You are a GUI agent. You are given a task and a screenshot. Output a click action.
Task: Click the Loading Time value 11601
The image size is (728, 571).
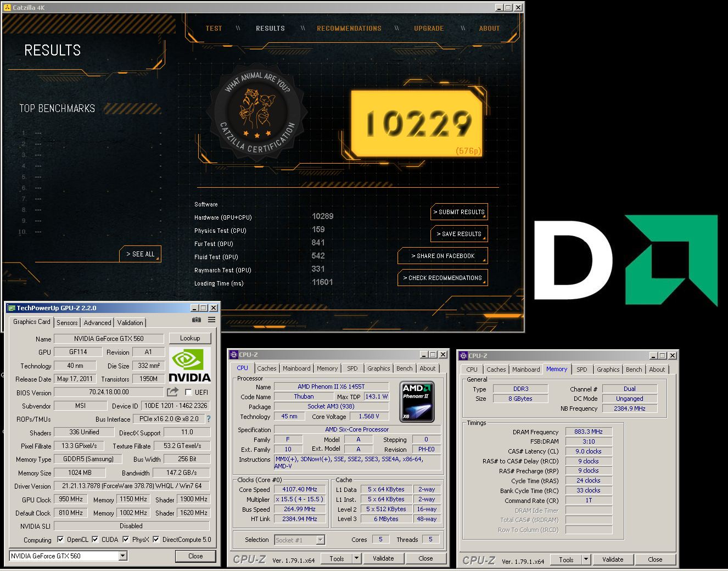click(322, 282)
